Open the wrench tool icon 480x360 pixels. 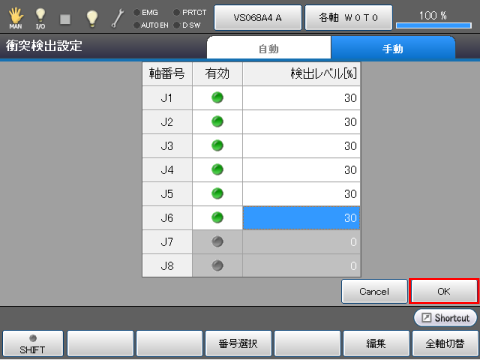118,18
